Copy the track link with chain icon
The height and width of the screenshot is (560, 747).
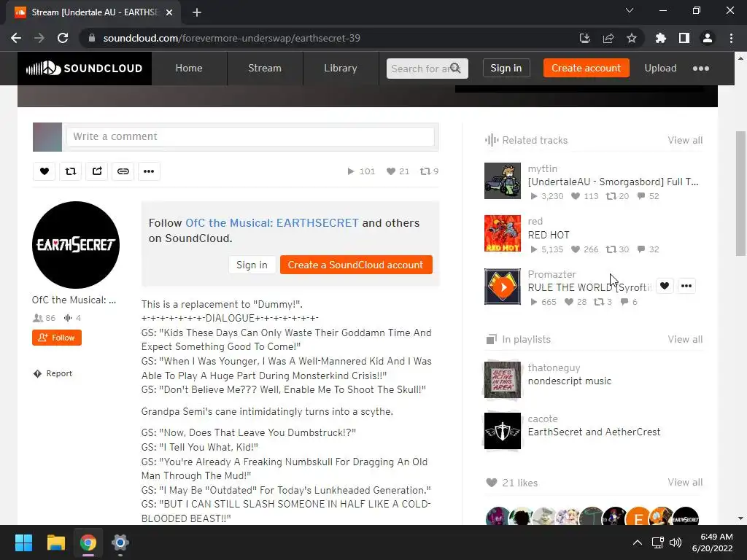point(123,171)
